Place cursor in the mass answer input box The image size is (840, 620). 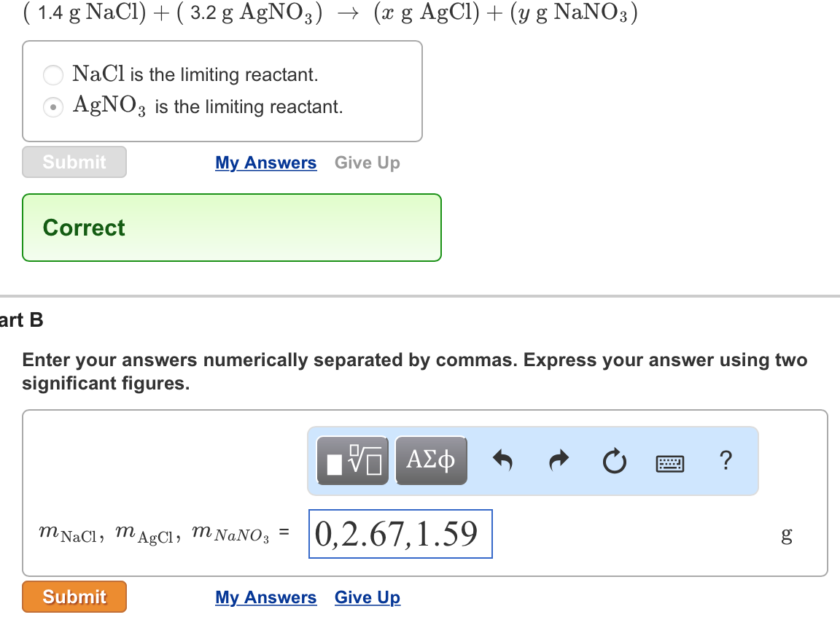click(x=400, y=535)
